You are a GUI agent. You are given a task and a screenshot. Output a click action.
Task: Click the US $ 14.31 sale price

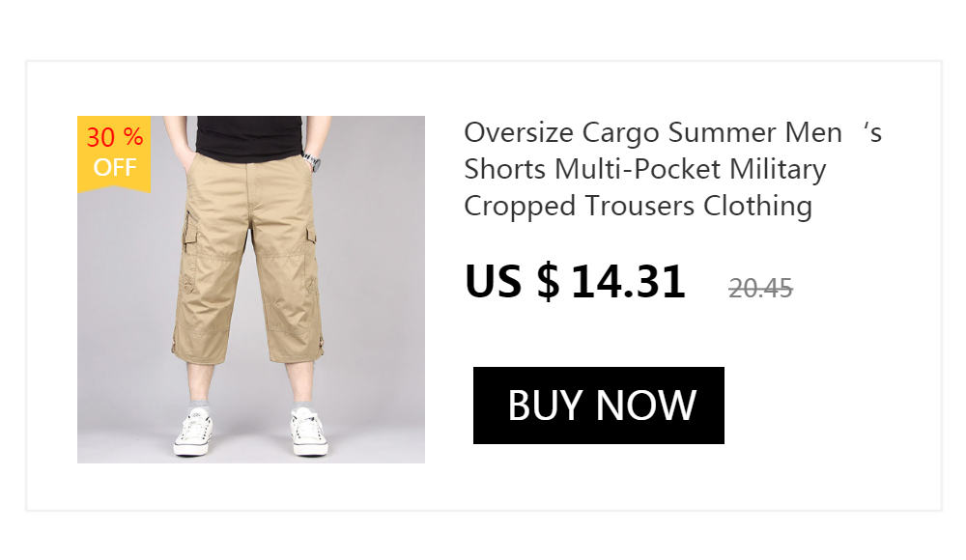pos(575,282)
